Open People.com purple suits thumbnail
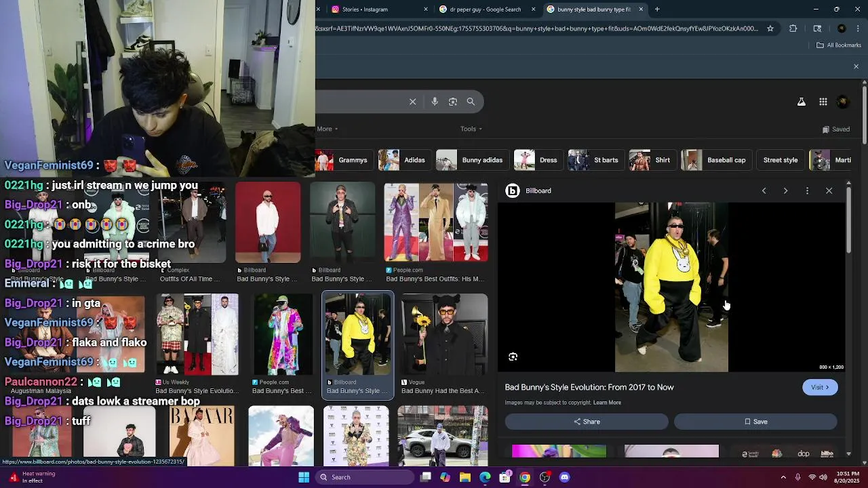The image size is (868, 488). (x=435, y=222)
